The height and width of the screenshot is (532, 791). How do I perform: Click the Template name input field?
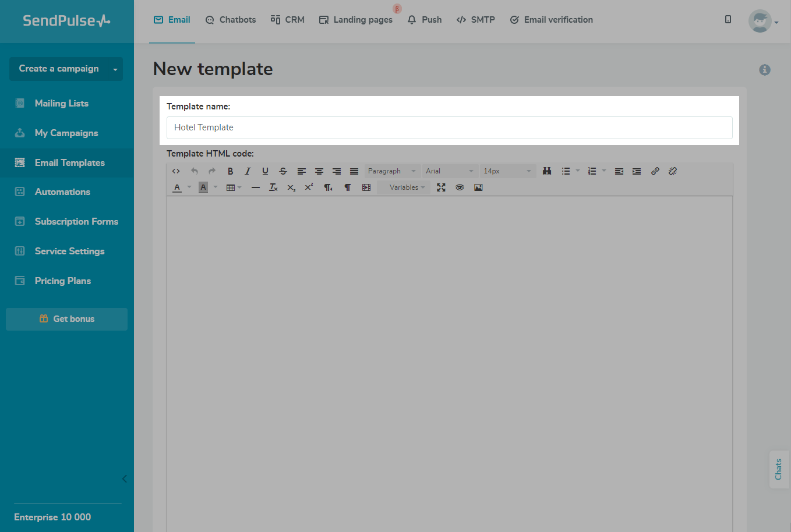tap(449, 127)
